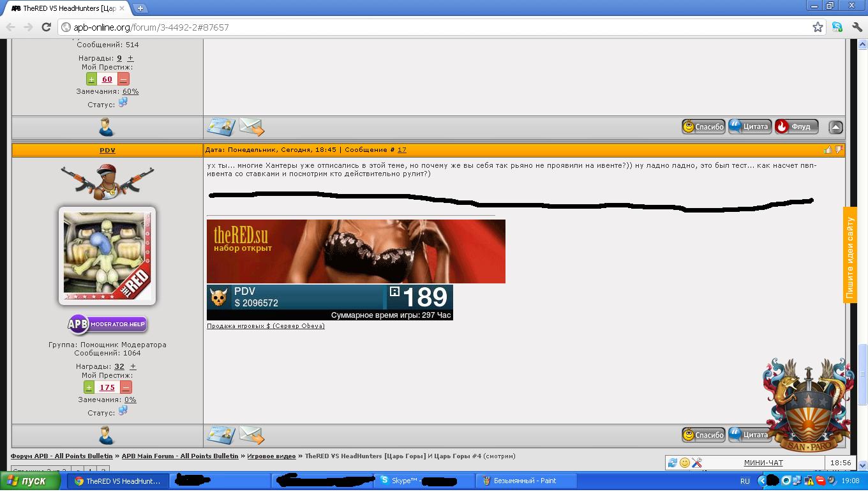This screenshot has height=501, width=868.
Task: Open mini-chat settings tools icon
Action: (x=696, y=463)
